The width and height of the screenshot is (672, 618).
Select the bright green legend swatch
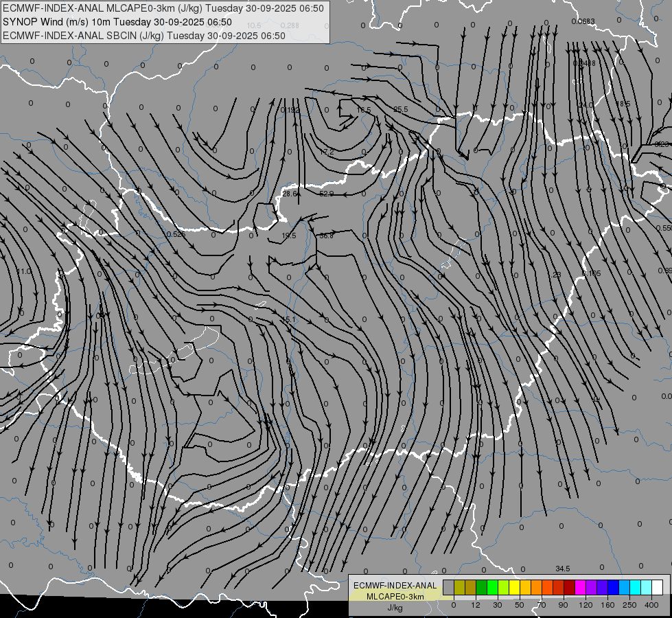tap(492, 587)
